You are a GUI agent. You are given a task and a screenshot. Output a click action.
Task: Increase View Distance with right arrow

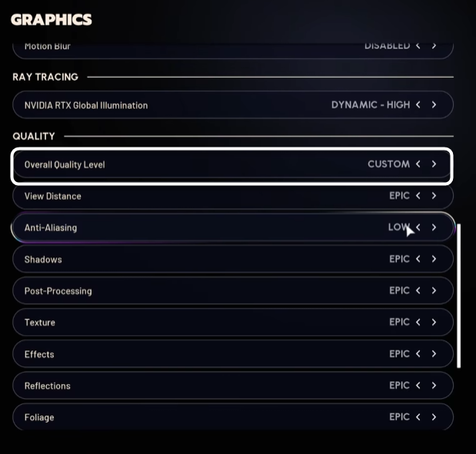pyautogui.click(x=434, y=196)
